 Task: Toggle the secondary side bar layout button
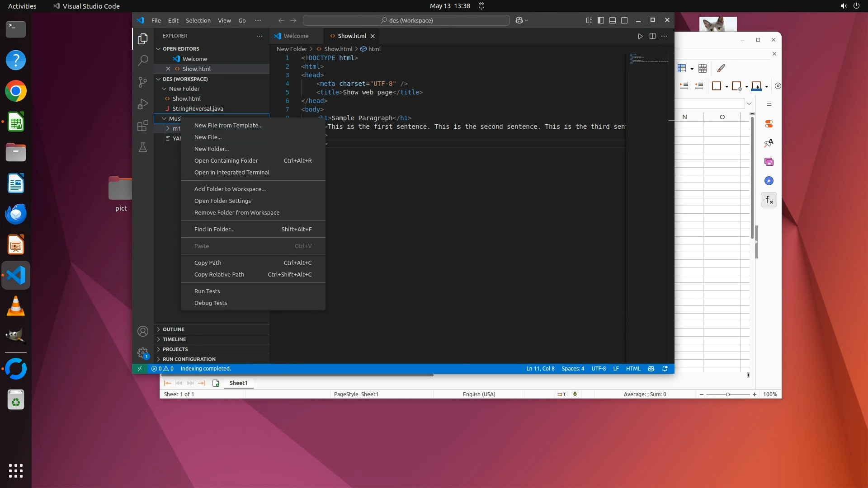tap(624, 20)
